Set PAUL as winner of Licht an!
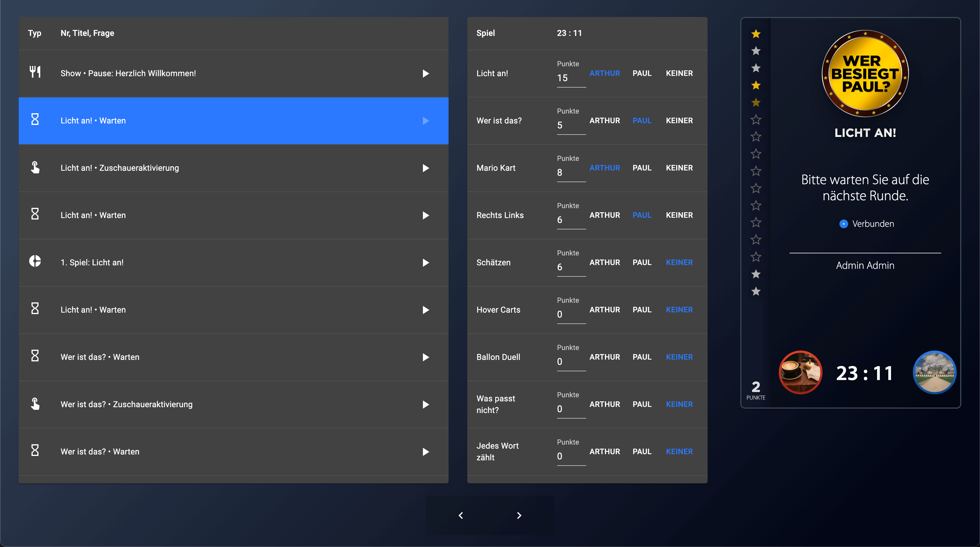Viewport: 980px width, 547px height. pyautogui.click(x=642, y=74)
